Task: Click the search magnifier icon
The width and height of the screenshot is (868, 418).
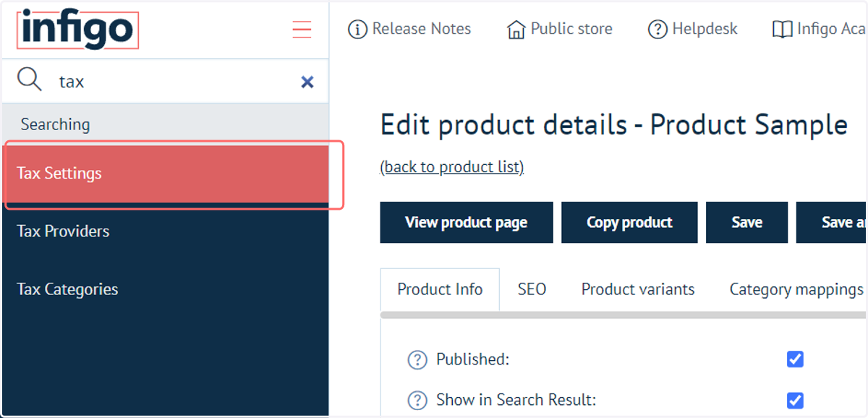Action: click(30, 80)
